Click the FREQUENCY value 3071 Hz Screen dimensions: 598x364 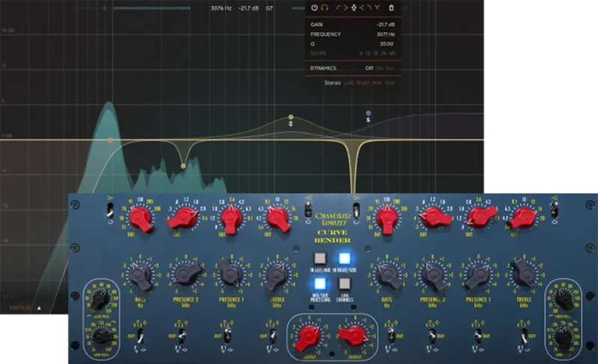click(386, 34)
